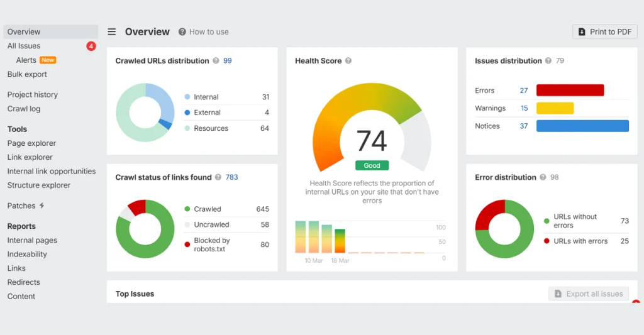Image resolution: width=644 pixels, height=335 pixels.
Task: Click the External legend dot
Action: click(x=187, y=113)
